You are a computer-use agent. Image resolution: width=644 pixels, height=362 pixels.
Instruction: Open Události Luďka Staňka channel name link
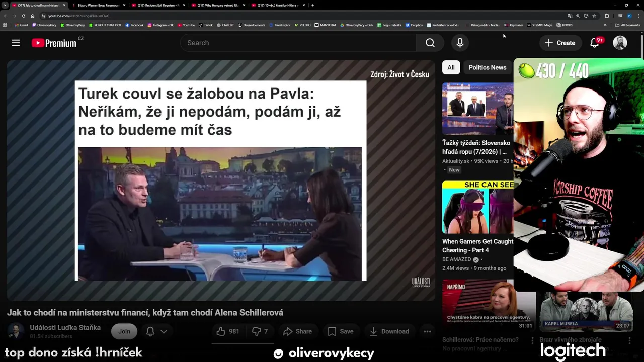point(65,327)
